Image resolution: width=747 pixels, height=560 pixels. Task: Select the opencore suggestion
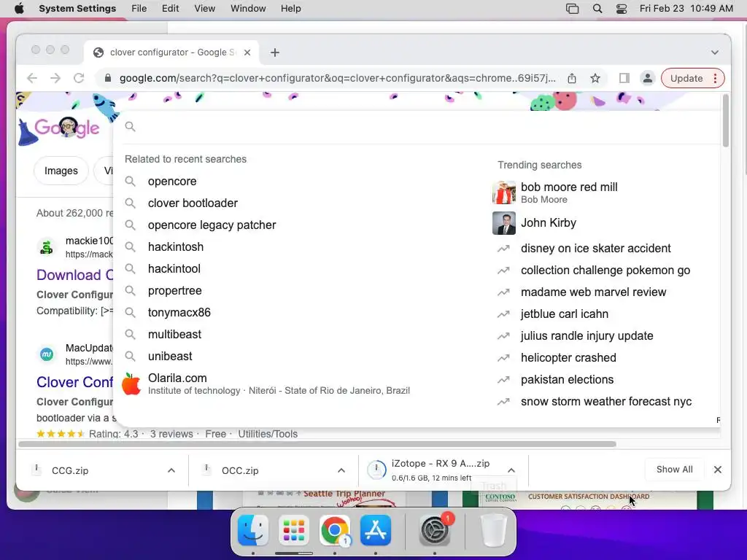[x=172, y=182]
